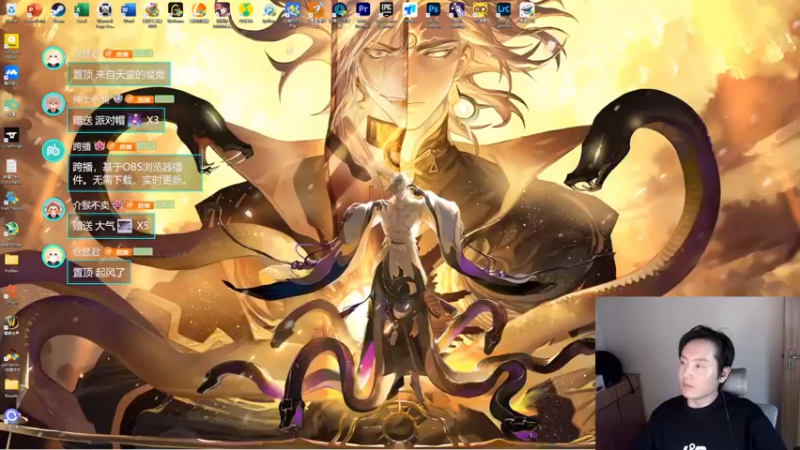Screen dimensions: 800x450
Task: Click the party hat gift icon
Action: [x=135, y=120]
